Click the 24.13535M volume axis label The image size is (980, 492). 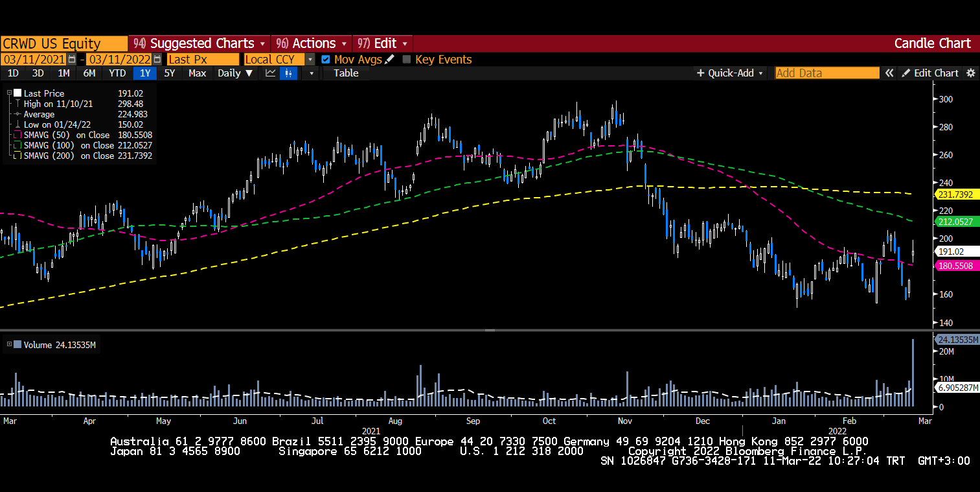click(x=958, y=339)
